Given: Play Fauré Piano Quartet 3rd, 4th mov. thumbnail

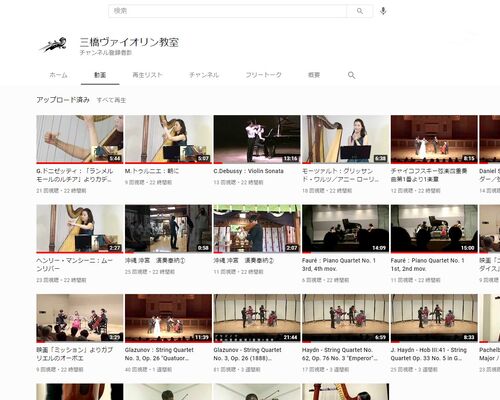Looking at the screenshot, I should 346,229.
